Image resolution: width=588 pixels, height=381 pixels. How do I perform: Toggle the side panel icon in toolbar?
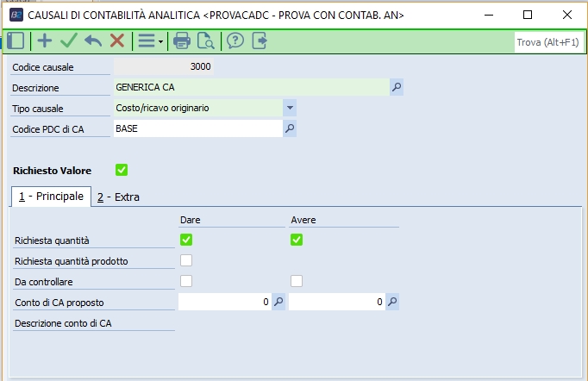coord(16,41)
